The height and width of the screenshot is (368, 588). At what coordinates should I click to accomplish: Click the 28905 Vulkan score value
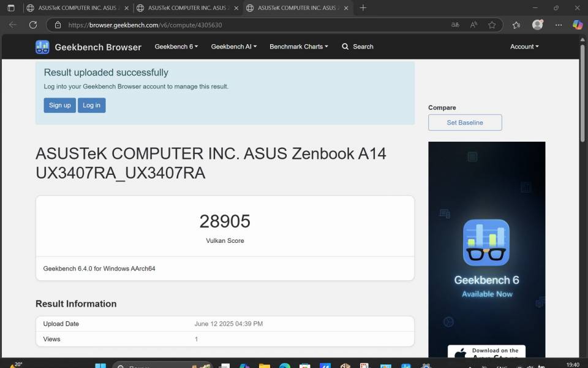tap(225, 221)
